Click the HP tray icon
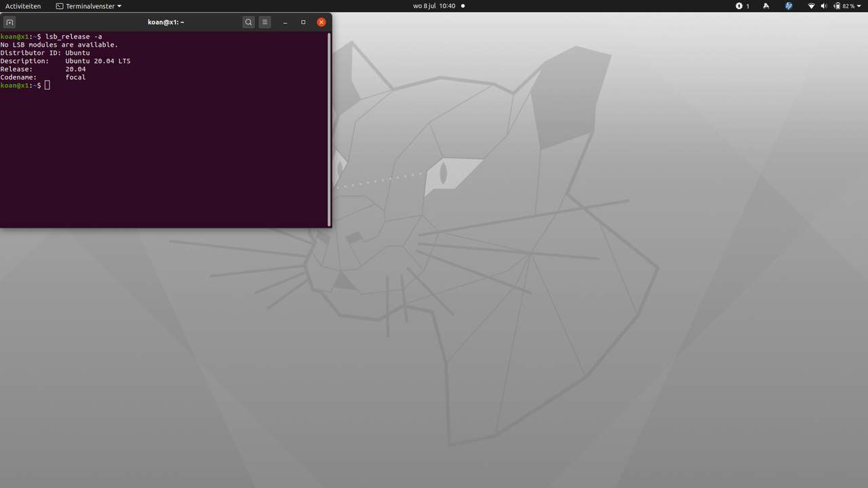This screenshot has width=868, height=488. (789, 6)
